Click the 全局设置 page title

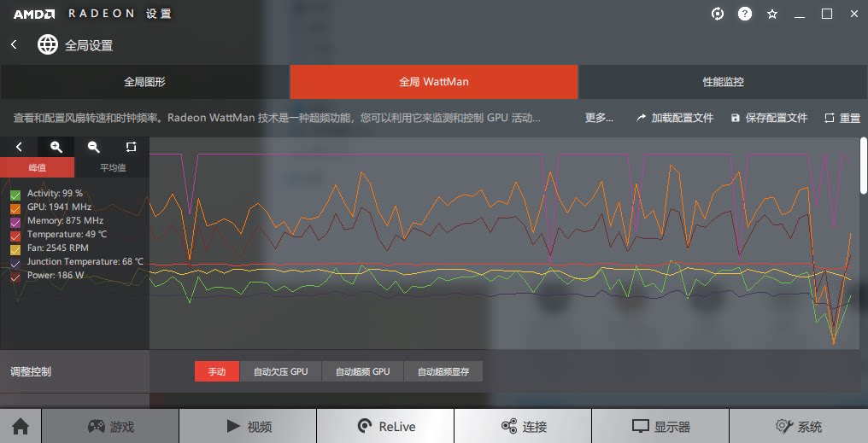coord(89,45)
